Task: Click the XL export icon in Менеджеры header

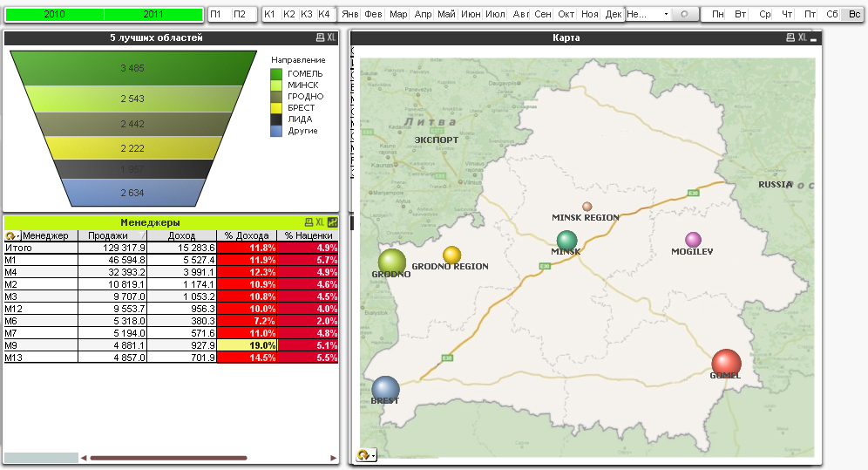Action: (320, 222)
